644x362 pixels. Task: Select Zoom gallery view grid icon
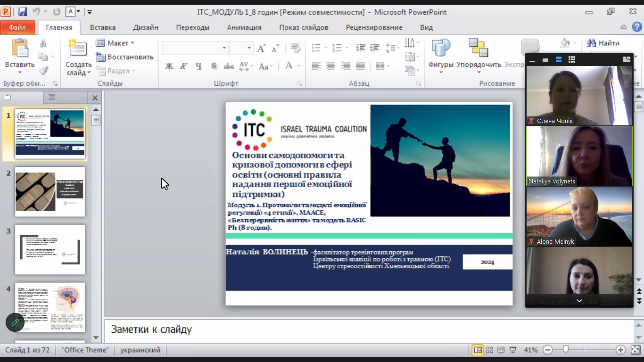pos(572,60)
